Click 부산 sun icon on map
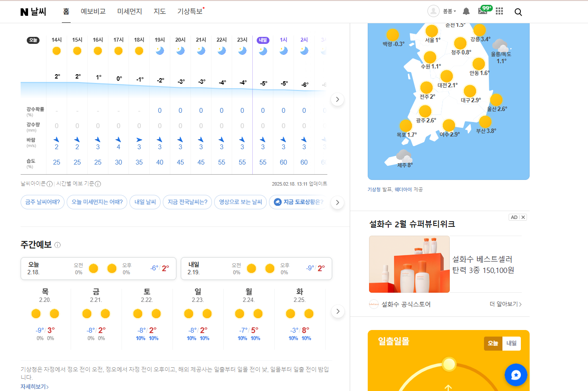Screen dimensions: 588x391 (x=485, y=122)
